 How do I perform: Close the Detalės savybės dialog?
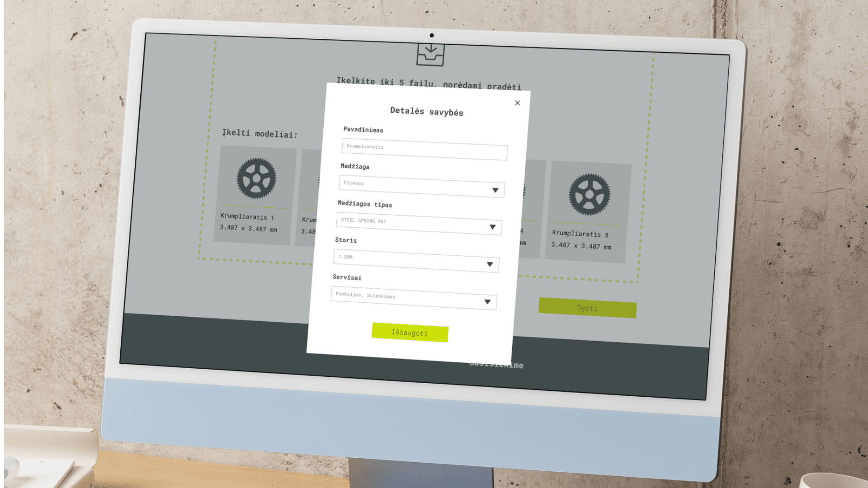(x=517, y=103)
